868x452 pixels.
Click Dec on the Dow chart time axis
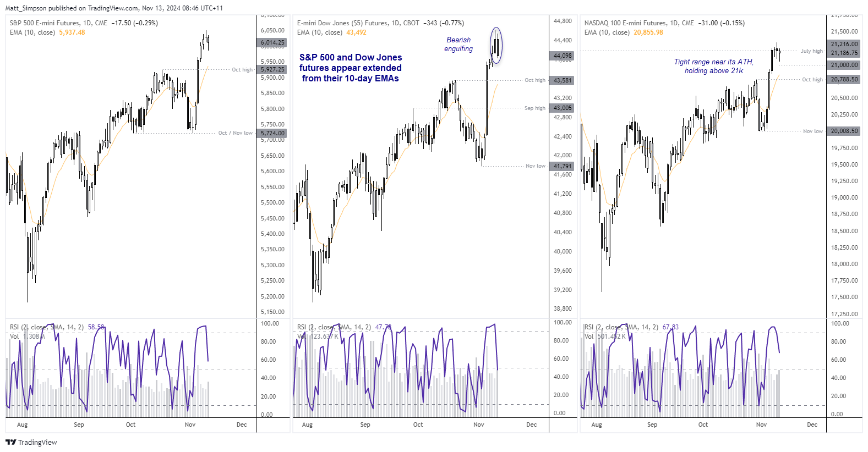coord(532,425)
